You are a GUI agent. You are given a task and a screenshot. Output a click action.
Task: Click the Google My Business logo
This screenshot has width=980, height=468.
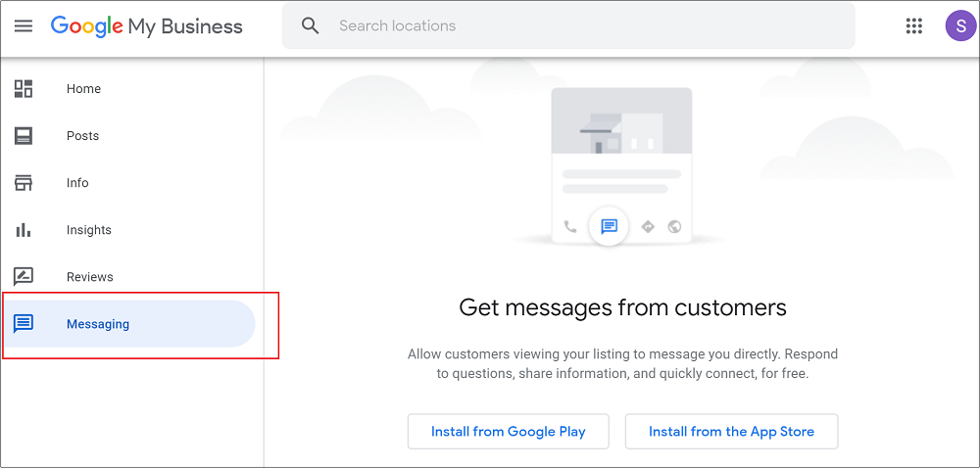[x=146, y=26]
